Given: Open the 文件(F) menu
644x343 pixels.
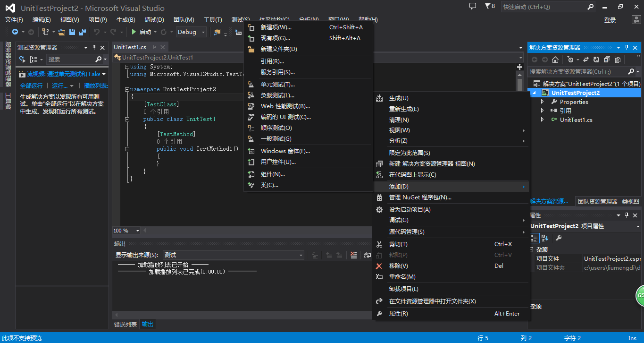Looking at the screenshot, I should [x=14, y=19].
